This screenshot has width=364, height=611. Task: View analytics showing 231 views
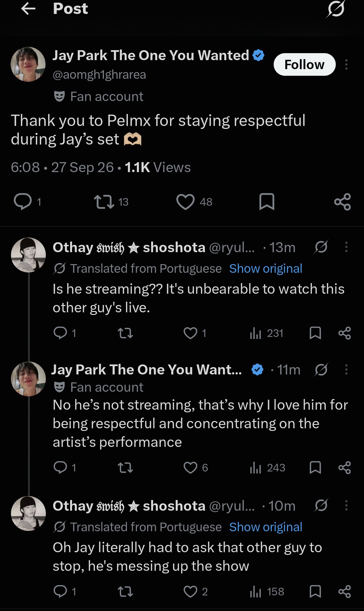coord(266,333)
